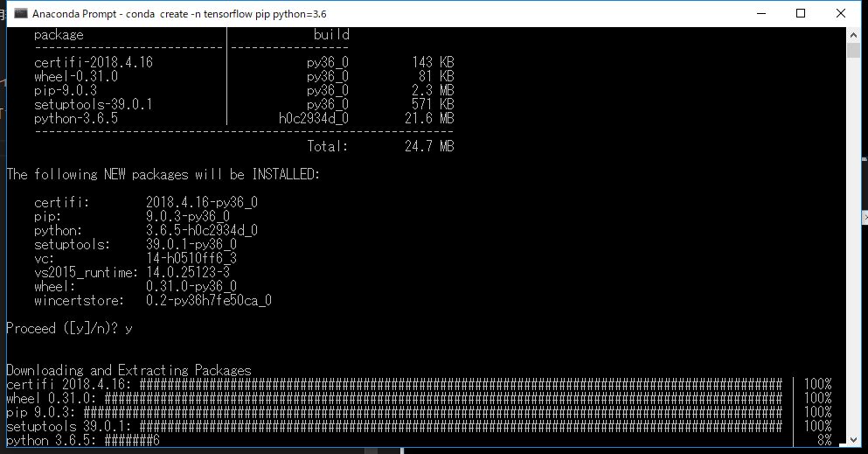Click the 'Proceed ([y]/n)? y' prompt line

pyautogui.click(x=69, y=329)
